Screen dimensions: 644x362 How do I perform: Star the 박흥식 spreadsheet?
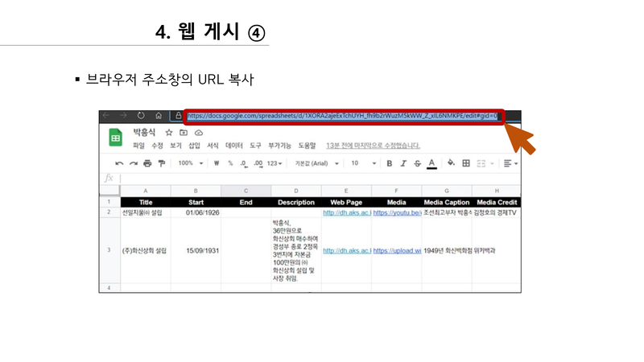168,133
